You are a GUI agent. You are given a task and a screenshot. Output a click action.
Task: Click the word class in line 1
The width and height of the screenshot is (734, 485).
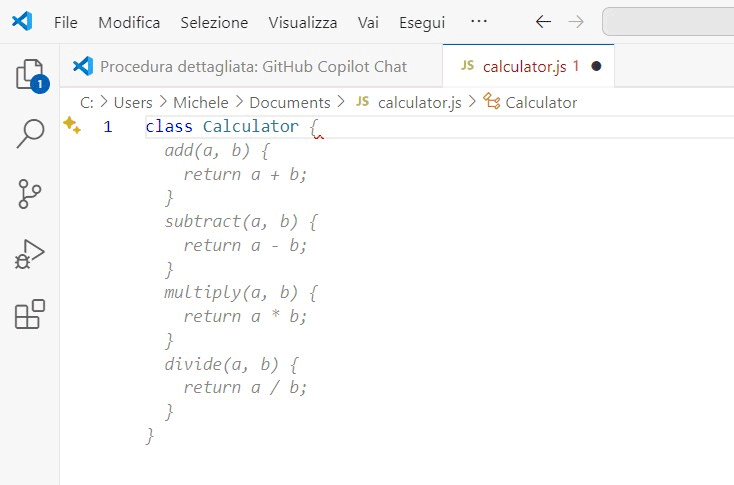pyautogui.click(x=169, y=126)
